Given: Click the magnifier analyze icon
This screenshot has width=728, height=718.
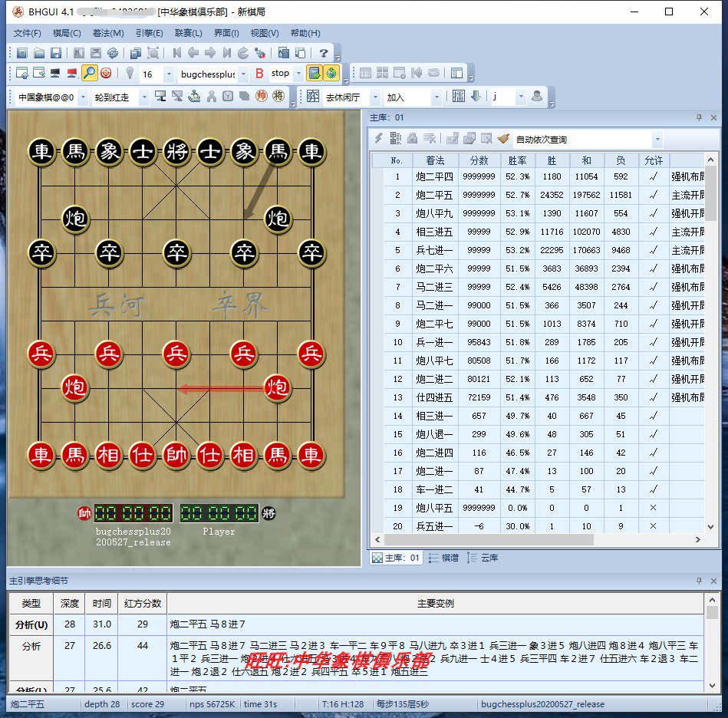Looking at the screenshot, I should [x=89, y=73].
